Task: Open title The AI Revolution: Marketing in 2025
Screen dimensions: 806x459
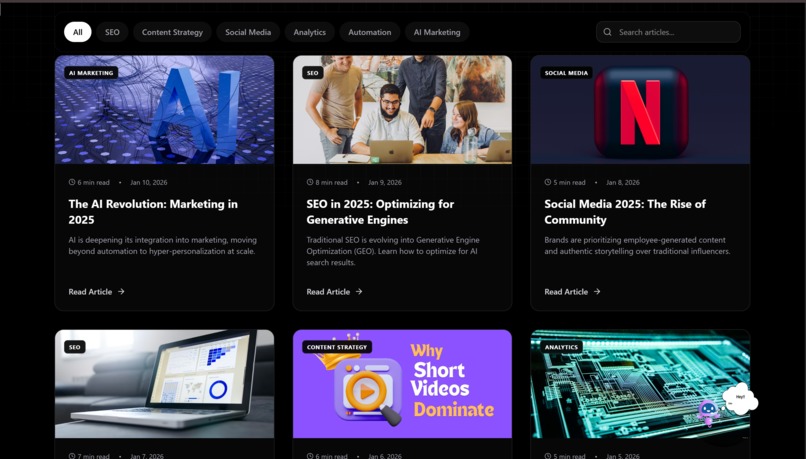Action: (153, 212)
